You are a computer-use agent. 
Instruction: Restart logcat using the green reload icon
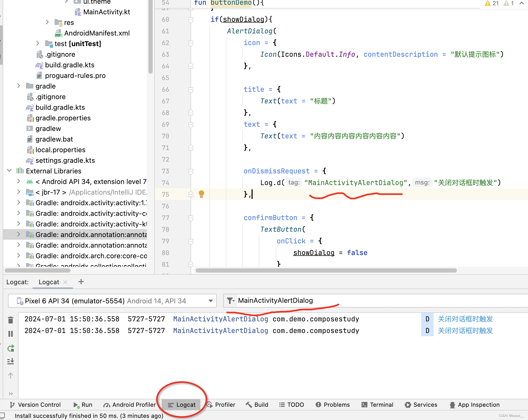(x=11, y=348)
